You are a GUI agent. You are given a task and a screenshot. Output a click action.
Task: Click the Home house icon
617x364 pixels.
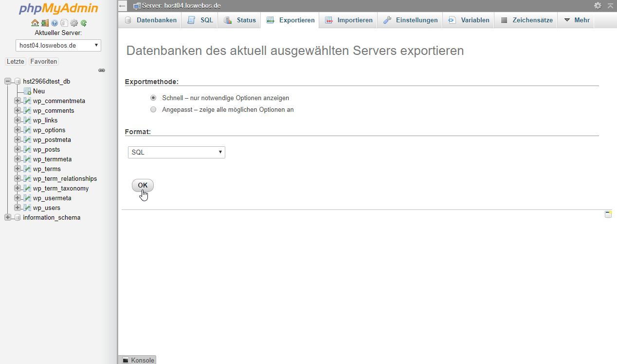pyautogui.click(x=35, y=23)
